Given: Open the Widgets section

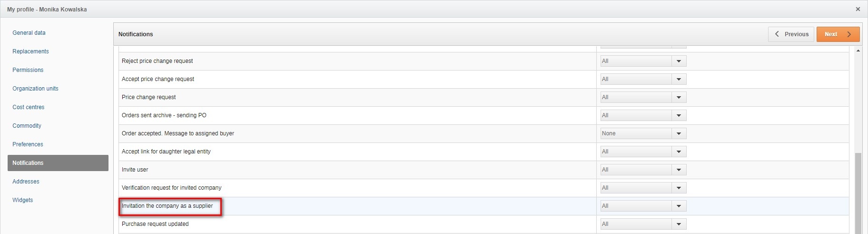Looking at the screenshot, I should (22, 200).
